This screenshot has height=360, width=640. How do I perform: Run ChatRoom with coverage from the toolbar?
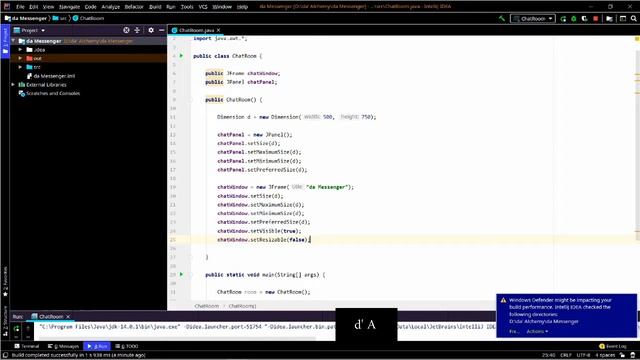[584, 18]
